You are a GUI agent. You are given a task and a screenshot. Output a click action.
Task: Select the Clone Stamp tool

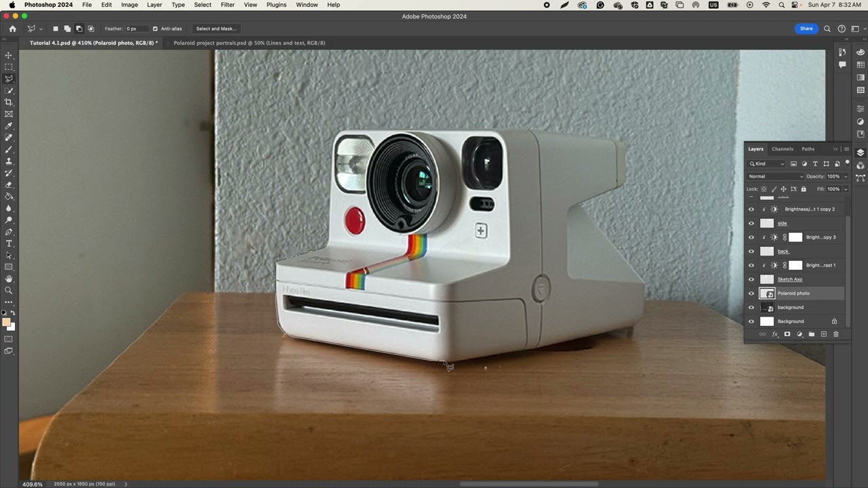point(9,161)
